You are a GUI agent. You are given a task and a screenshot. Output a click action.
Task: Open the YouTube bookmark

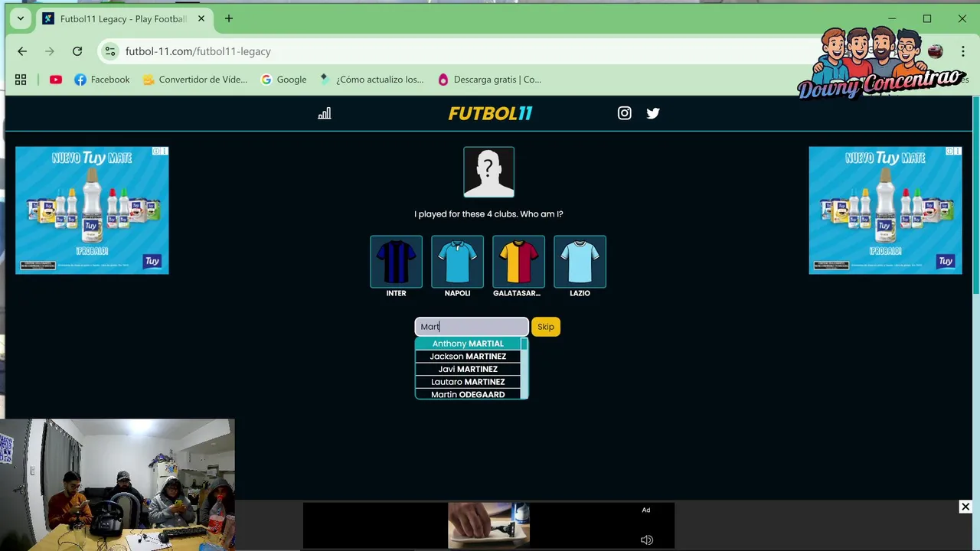point(56,80)
